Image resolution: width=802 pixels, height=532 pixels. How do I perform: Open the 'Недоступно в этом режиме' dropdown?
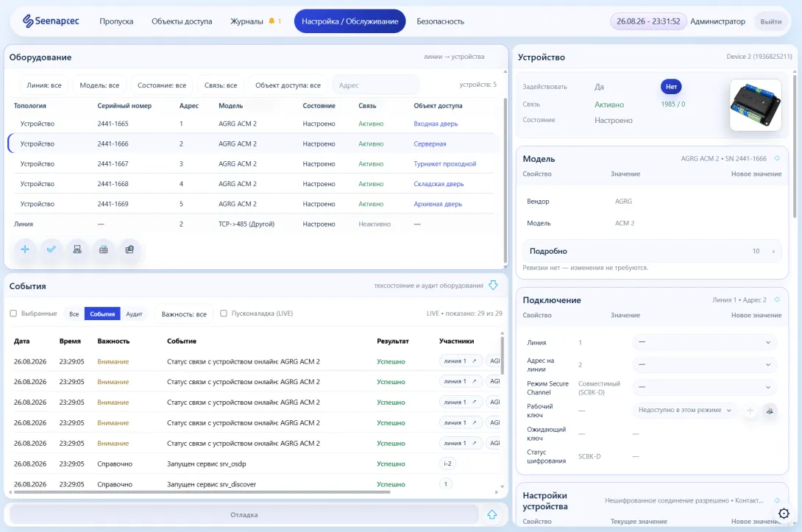(x=684, y=411)
